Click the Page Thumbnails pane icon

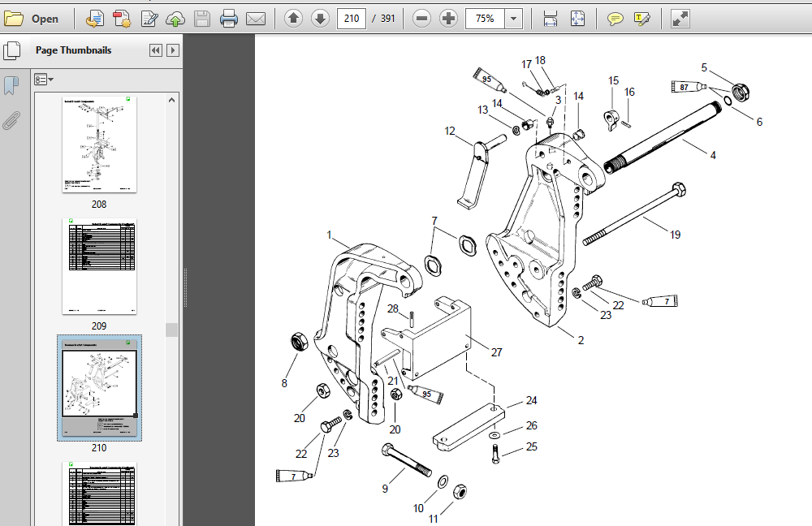[11, 51]
